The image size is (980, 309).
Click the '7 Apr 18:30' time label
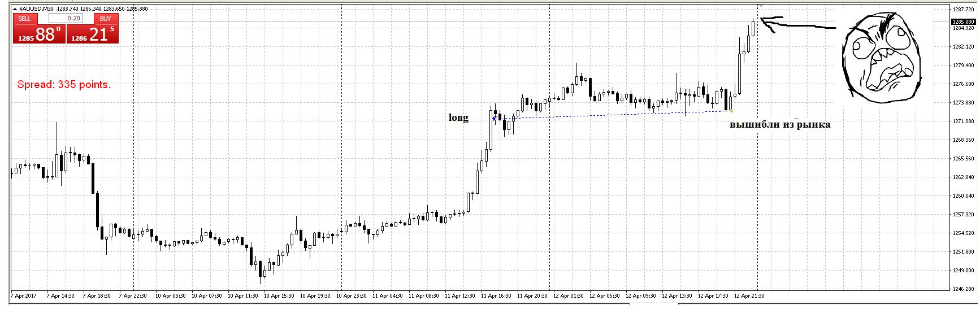(x=97, y=296)
